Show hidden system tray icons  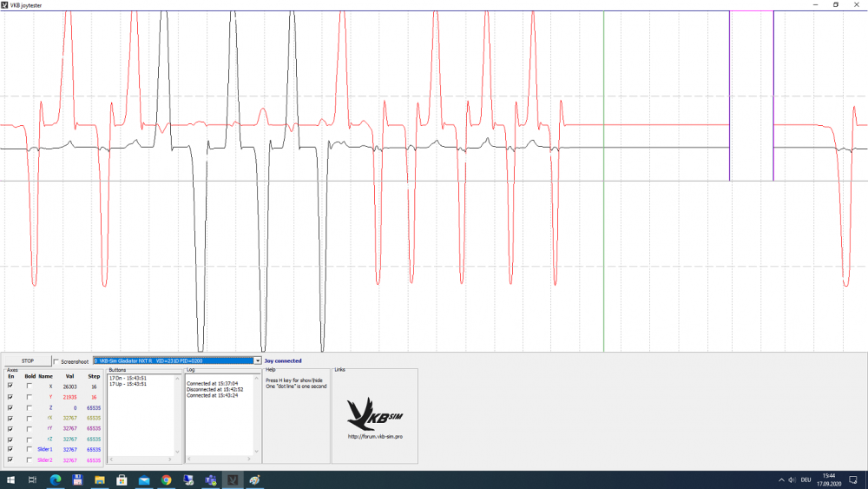pyautogui.click(x=781, y=479)
